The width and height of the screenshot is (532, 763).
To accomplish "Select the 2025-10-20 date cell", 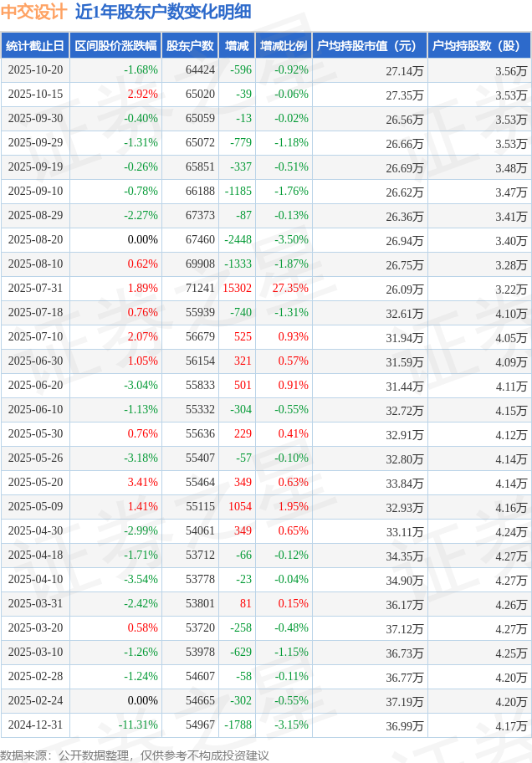I will (x=35, y=70).
